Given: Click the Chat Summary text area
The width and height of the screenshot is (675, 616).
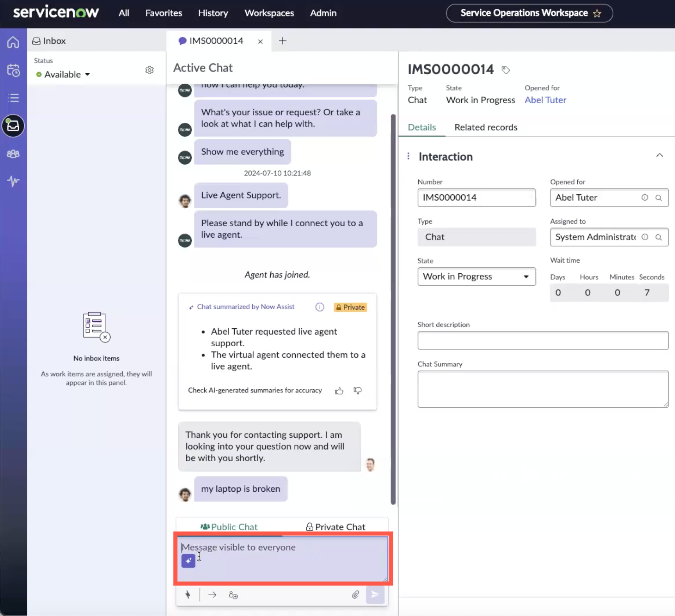Looking at the screenshot, I should (543, 389).
